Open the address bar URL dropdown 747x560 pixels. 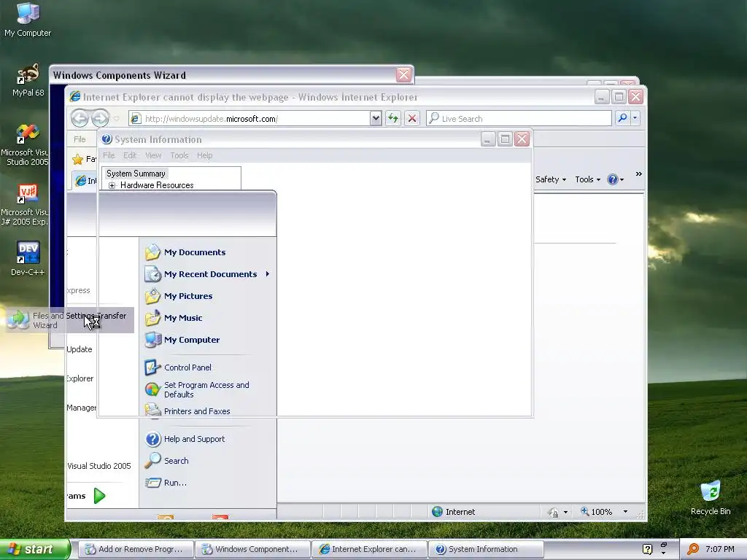[376, 118]
